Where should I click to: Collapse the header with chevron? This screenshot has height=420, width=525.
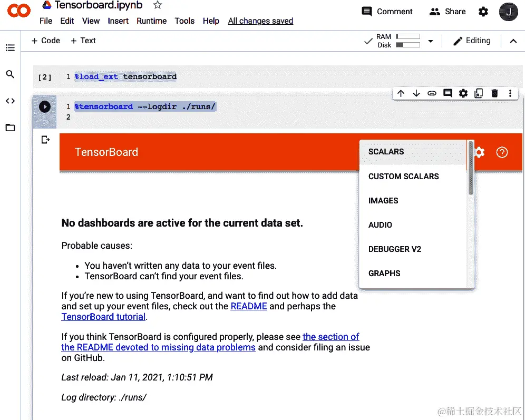pos(513,41)
